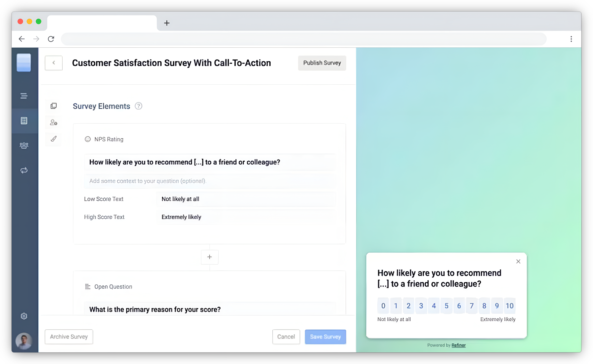Viewport: 593px width, 364px height.
Task: Select the design brush icon
Action: coord(54,139)
